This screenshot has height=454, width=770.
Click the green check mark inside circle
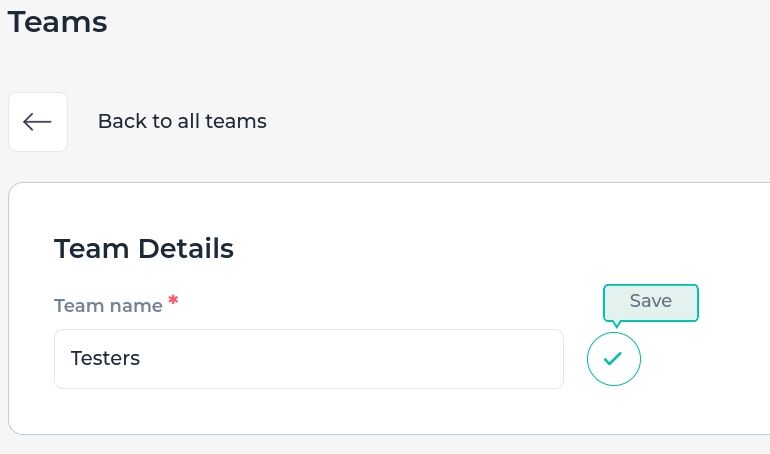click(613, 359)
